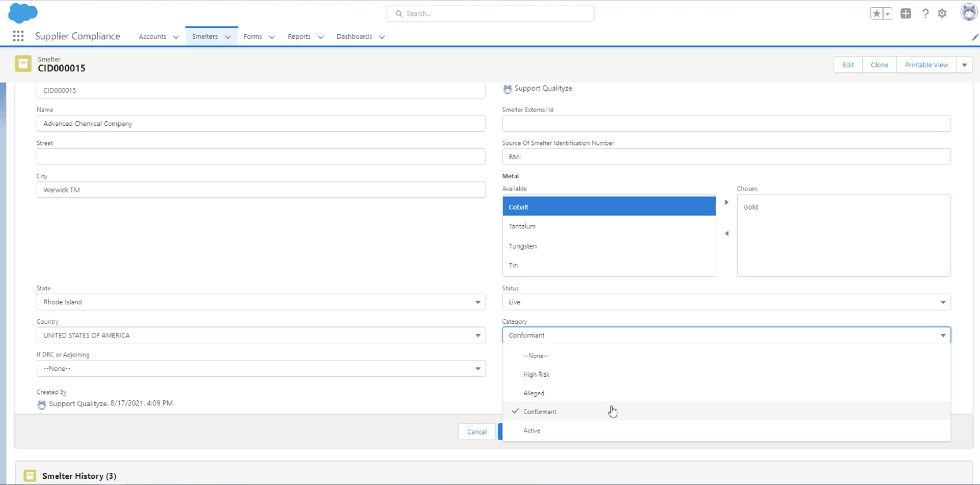Image resolution: width=980 pixels, height=485 pixels.
Task: Choose High Risk category option
Action: click(x=536, y=374)
